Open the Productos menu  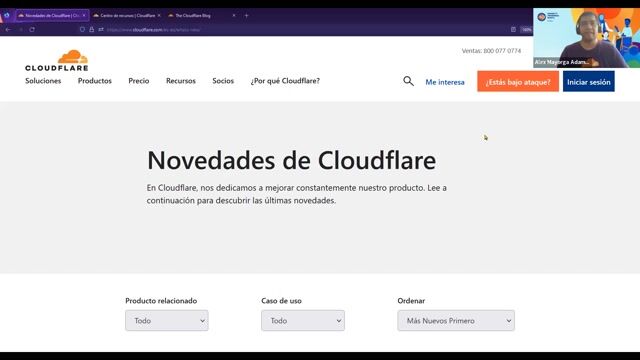[95, 81]
